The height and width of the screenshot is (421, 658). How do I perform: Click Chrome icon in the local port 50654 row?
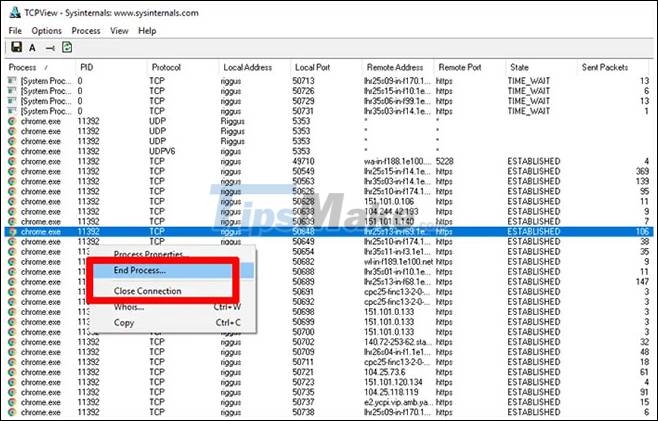(12, 252)
